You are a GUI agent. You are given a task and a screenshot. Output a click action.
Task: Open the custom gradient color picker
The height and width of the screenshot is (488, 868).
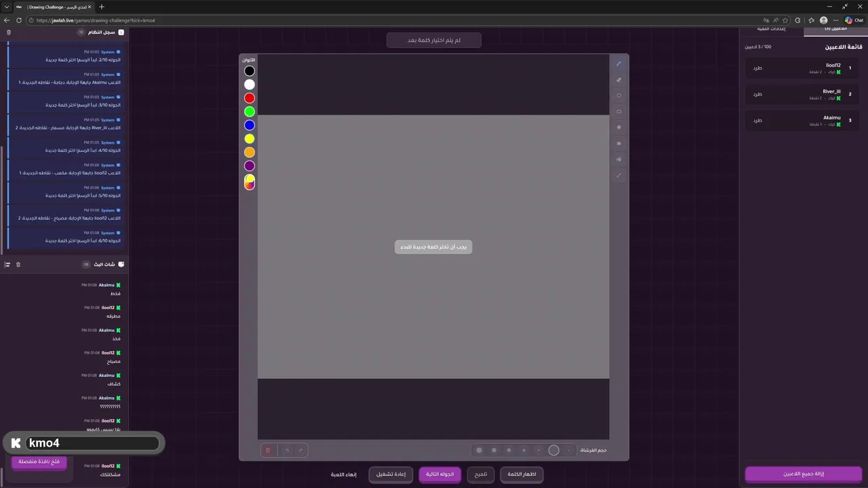(250, 182)
